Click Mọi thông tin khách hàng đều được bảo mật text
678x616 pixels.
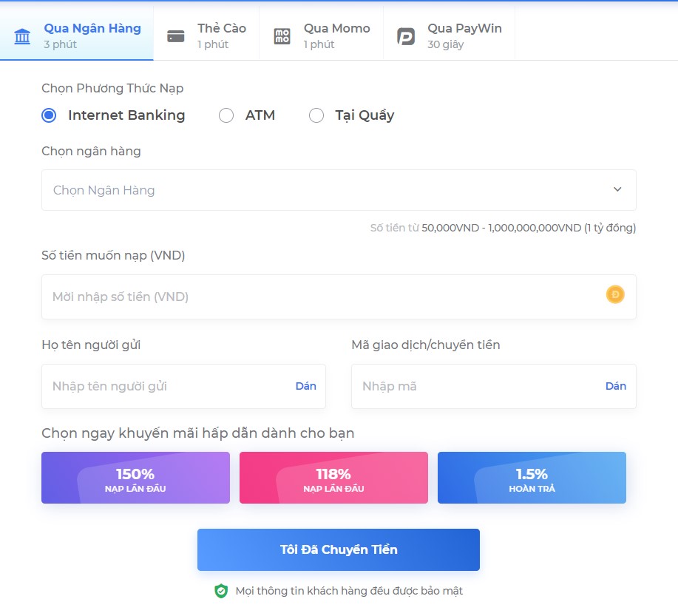(349, 591)
